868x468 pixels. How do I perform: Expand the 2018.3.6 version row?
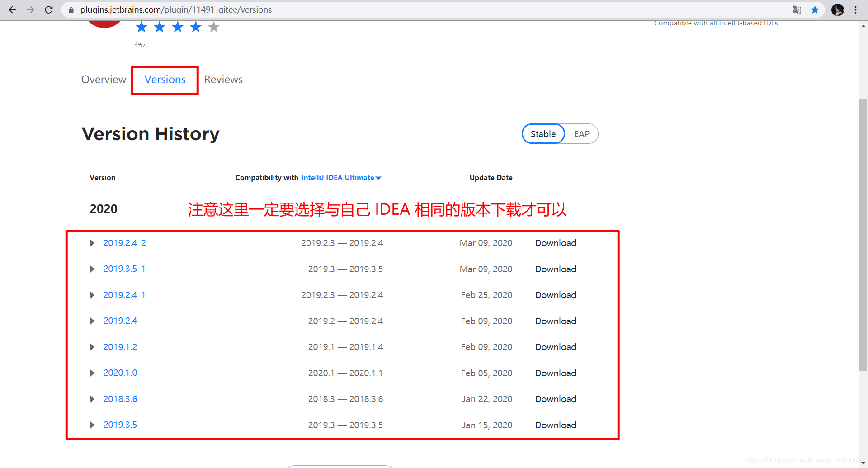tap(92, 399)
